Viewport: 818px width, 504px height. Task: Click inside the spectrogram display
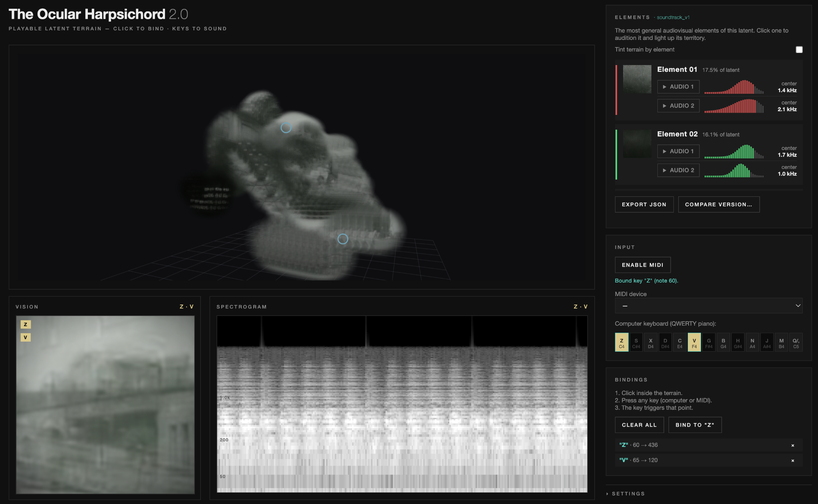tap(402, 404)
